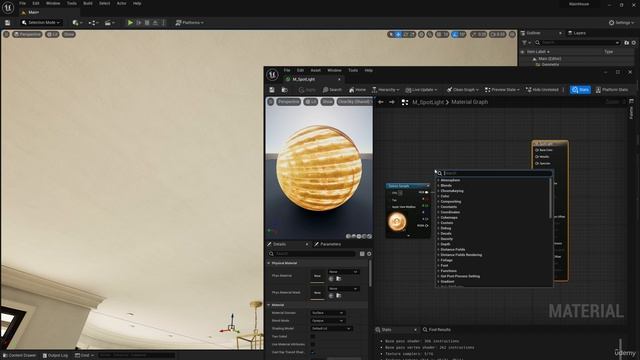The image size is (640, 360).
Task: Click Perspective button in material preview
Action: (x=288, y=102)
